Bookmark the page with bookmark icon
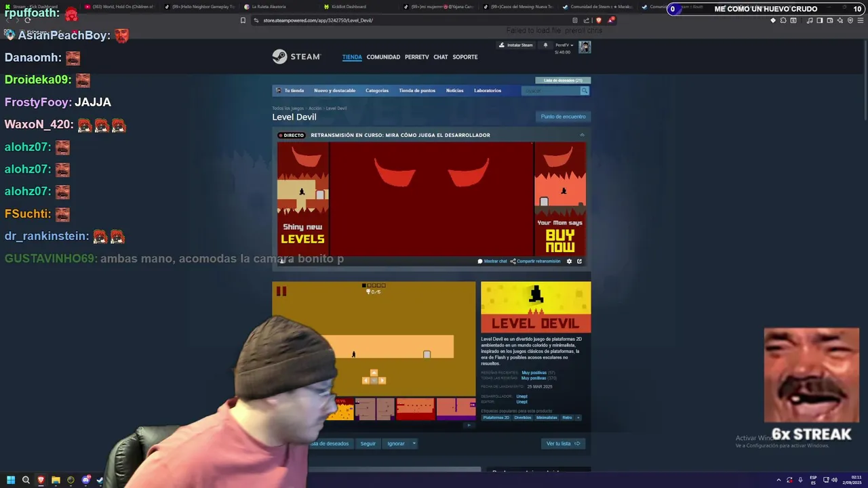Viewport: 868px width, 488px height. (x=243, y=20)
